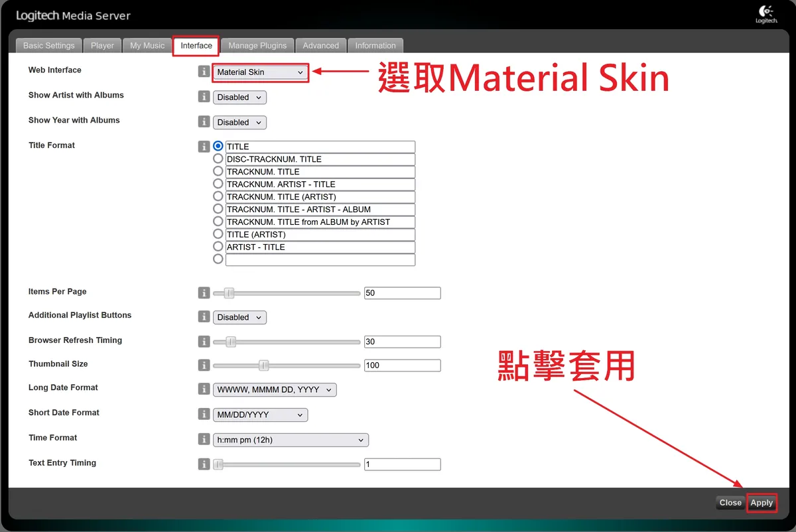Click info icon for Title Format
The width and height of the screenshot is (796, 532).
[204, 147]
